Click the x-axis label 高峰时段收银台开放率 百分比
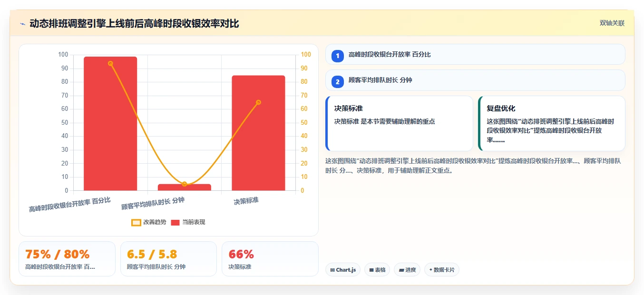 tap(70, 205)
